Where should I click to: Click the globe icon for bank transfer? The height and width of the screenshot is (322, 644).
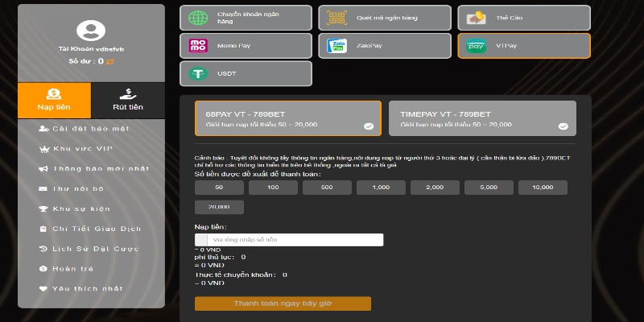click(198, 18)
